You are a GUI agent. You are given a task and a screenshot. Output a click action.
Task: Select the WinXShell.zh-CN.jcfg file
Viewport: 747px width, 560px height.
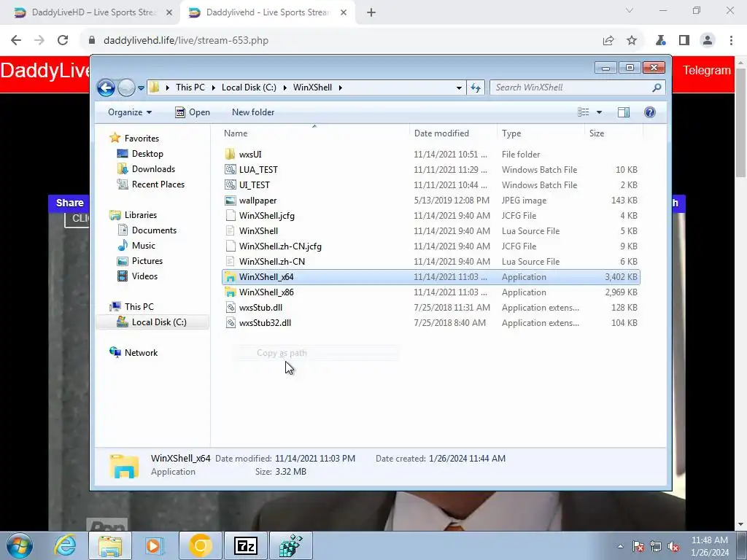click(x=430, y=246)
